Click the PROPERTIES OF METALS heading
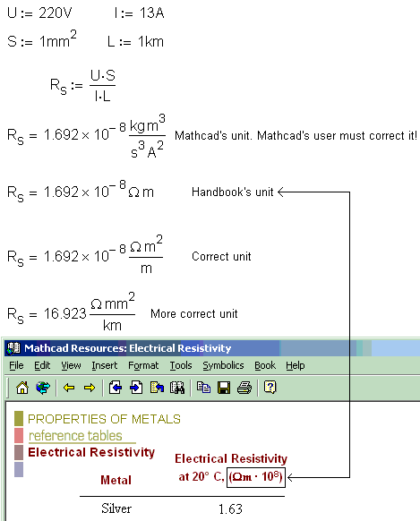Viewport: 420px width, 521px height. pos(104,419)
